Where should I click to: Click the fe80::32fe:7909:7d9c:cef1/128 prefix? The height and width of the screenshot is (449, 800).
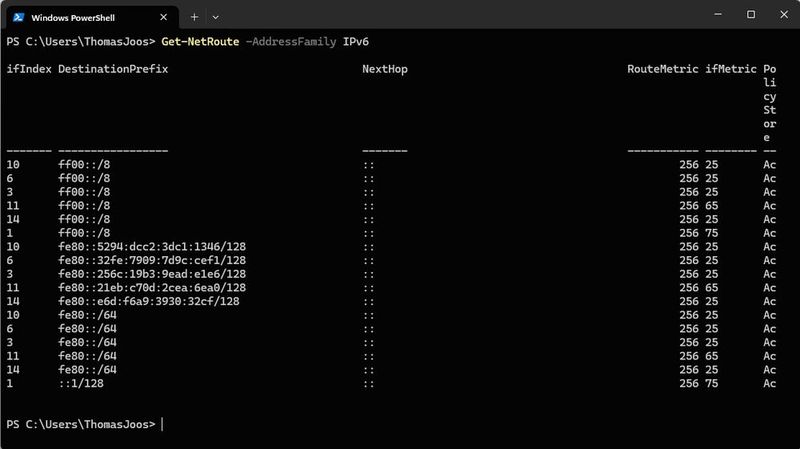click(152, 260)
